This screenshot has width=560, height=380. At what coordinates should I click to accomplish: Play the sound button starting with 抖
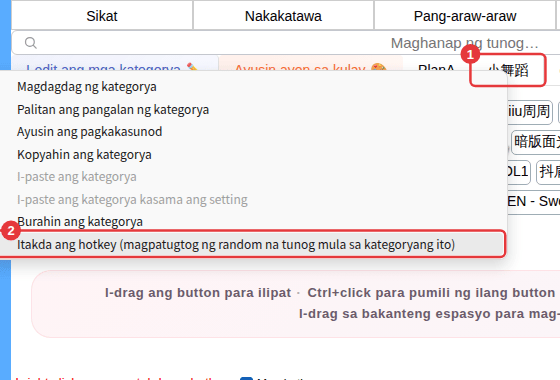(549, 172)
